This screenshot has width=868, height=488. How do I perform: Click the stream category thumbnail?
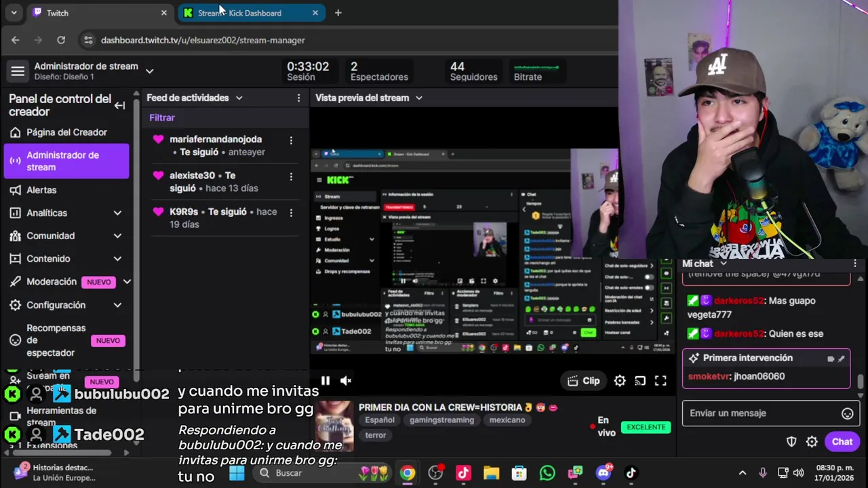334,426
